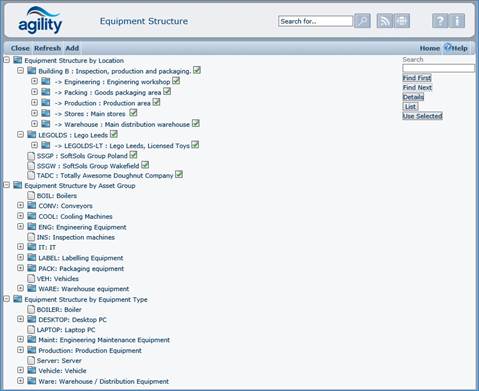
Task: Expand the PACK Packaging equipment node
Action: pos(20,268)
